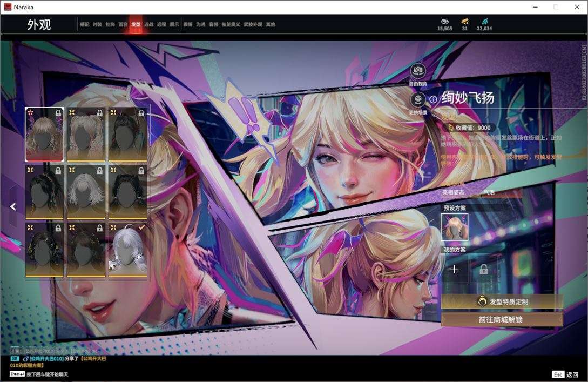This screenshot has height=382, width=588.
Task: Select the equipped white-hair card with checkmark
Action: point(127,250)
